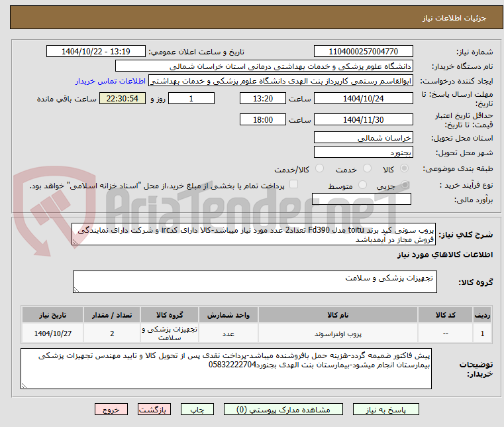
Task: Click the بازگشت back button
Action: pos(154,409)
